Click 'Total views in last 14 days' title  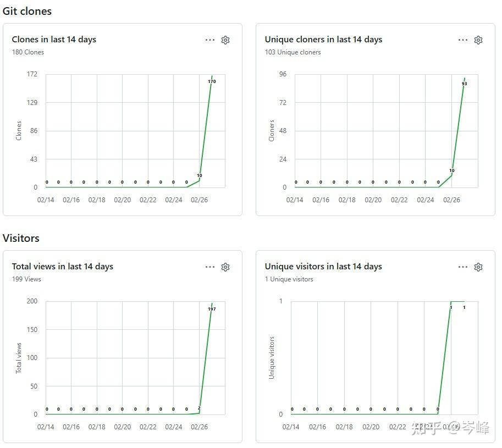click(63, 266)
